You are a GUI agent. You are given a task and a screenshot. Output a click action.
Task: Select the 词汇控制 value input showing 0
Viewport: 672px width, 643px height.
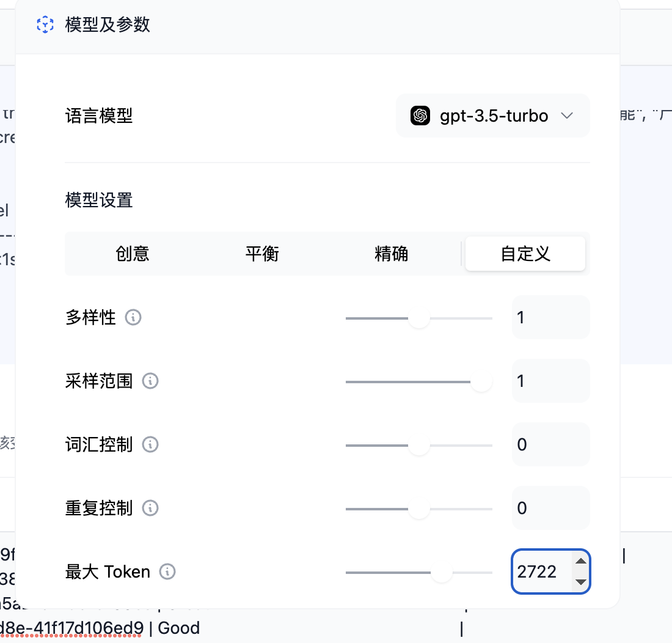(x=550, y=444)
